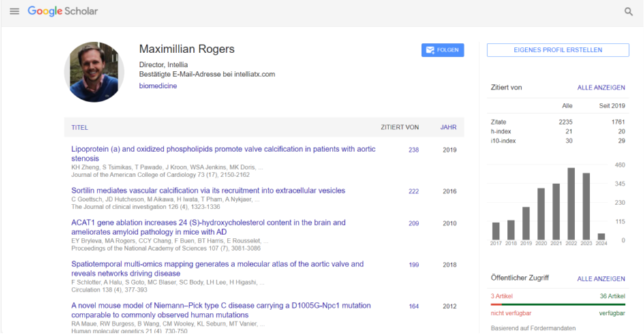
Task: Click The Journal of clinical investigation text
Action: (x=119, y=207)
